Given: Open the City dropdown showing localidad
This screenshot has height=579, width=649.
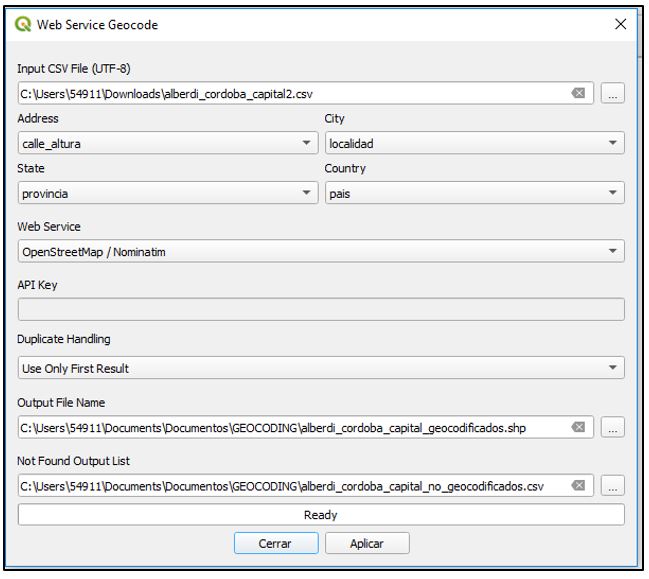Looking at the screenshot, I should point(475,143).
